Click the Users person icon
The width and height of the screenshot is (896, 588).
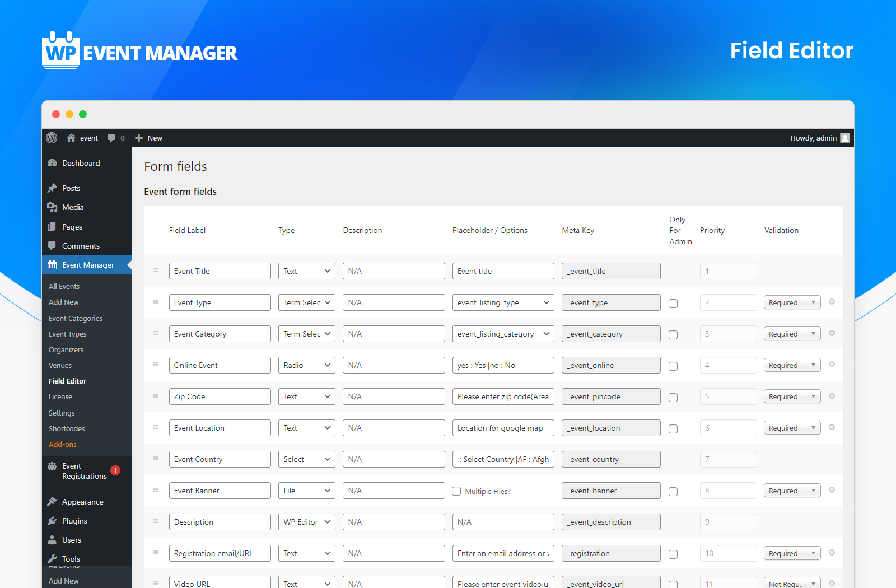52,540
